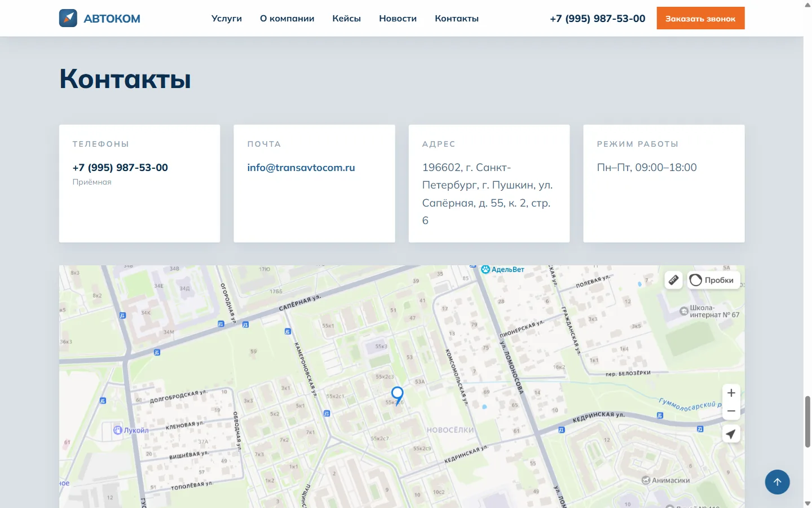Click the КЕДРИНСКАЯ УЛ. label near Гуммоласарский
The image size is (812, 508).
(599, 417)
